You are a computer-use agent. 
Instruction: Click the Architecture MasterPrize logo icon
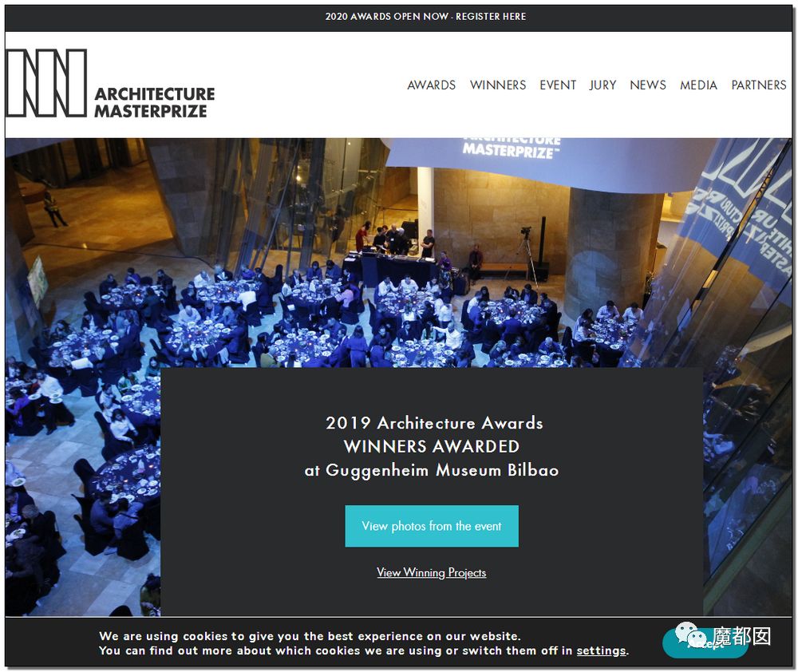tap(46, 83)
